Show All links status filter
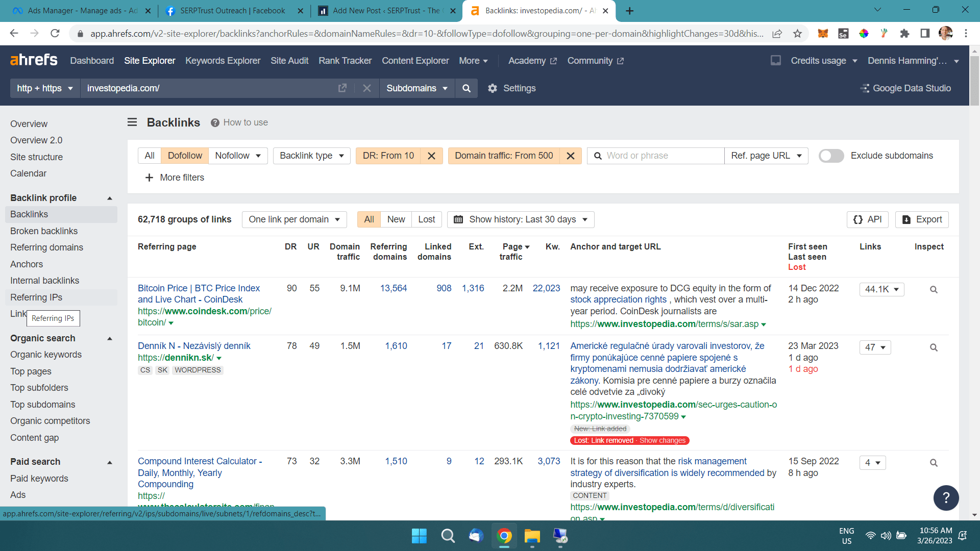The image size is (980, 551). (x=369, y=220)
